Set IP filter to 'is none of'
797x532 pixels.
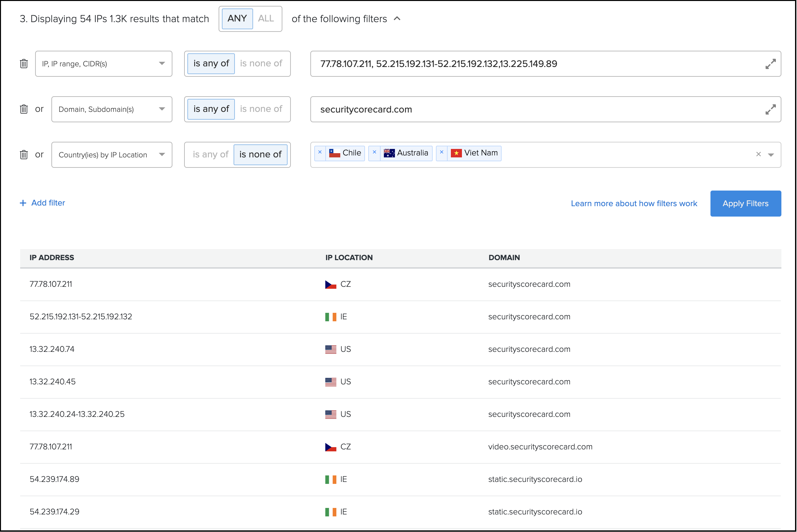coord(261,64)
